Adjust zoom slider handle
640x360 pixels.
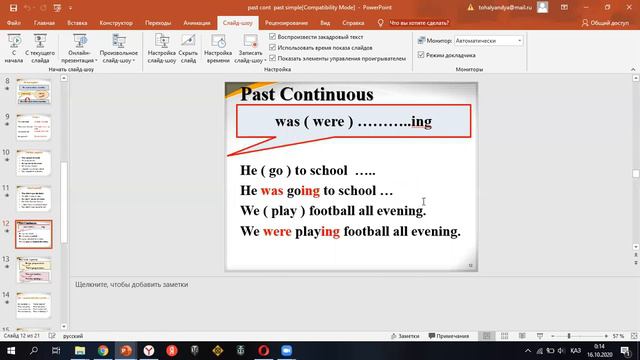569,336
